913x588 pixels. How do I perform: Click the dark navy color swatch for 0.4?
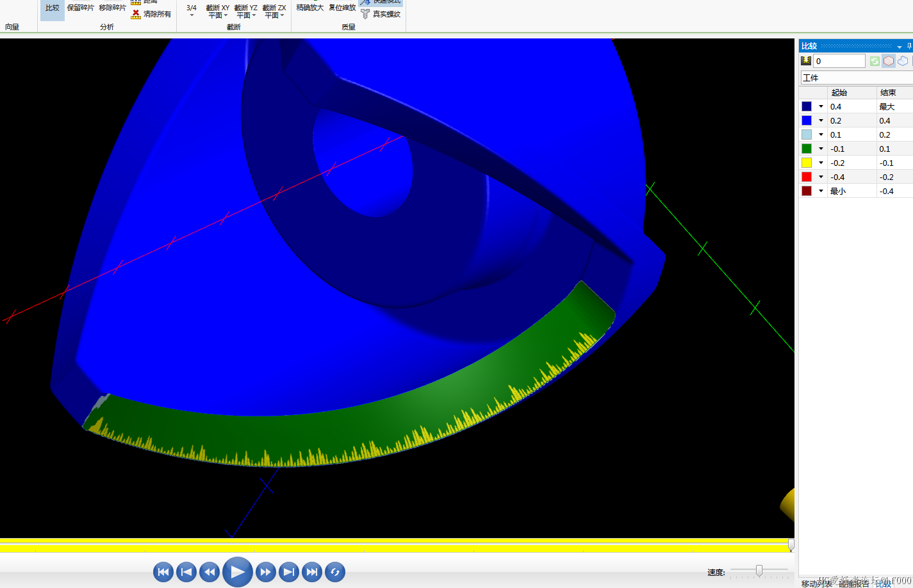tap(807, 106)
